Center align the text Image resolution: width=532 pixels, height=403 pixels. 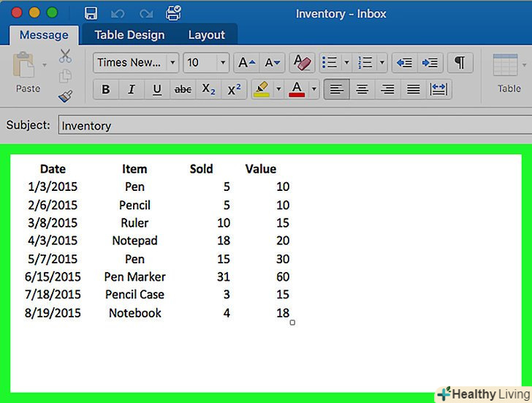click(362, 89)
